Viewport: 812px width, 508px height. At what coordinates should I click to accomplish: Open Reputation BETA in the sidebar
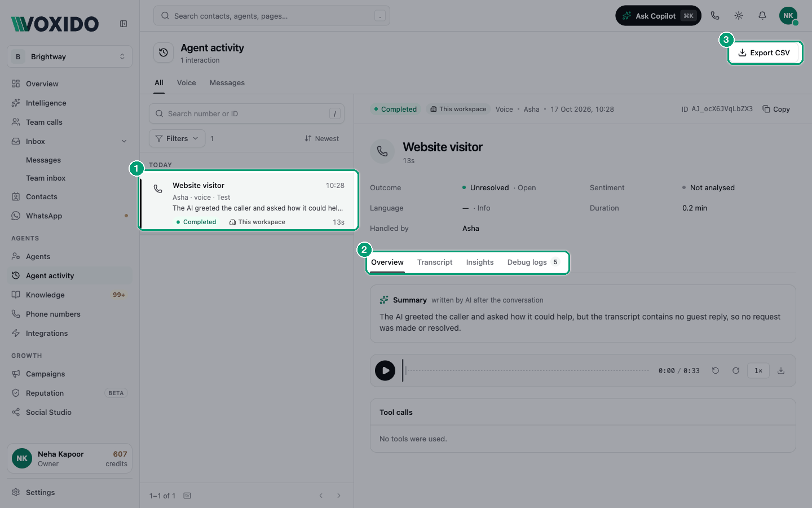(x=70, y=393)
